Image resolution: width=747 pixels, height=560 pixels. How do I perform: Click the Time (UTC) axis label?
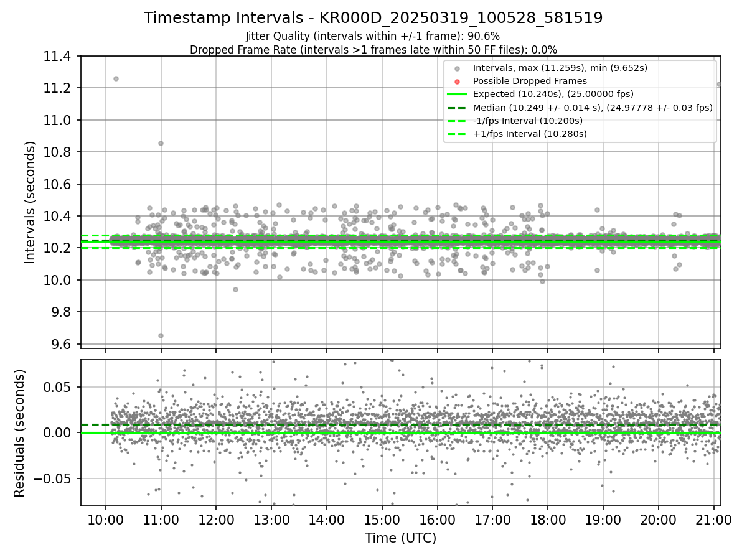(x=400, y=538)
